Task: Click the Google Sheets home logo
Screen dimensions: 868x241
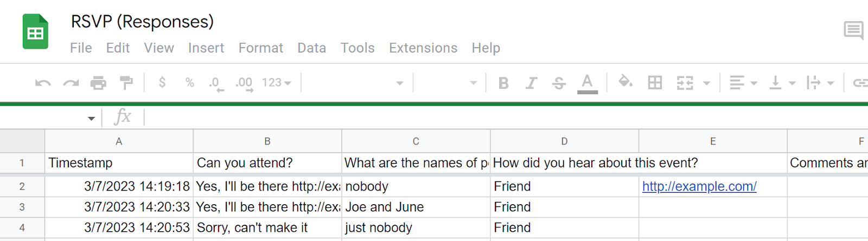Action: (x=35, y=32)
